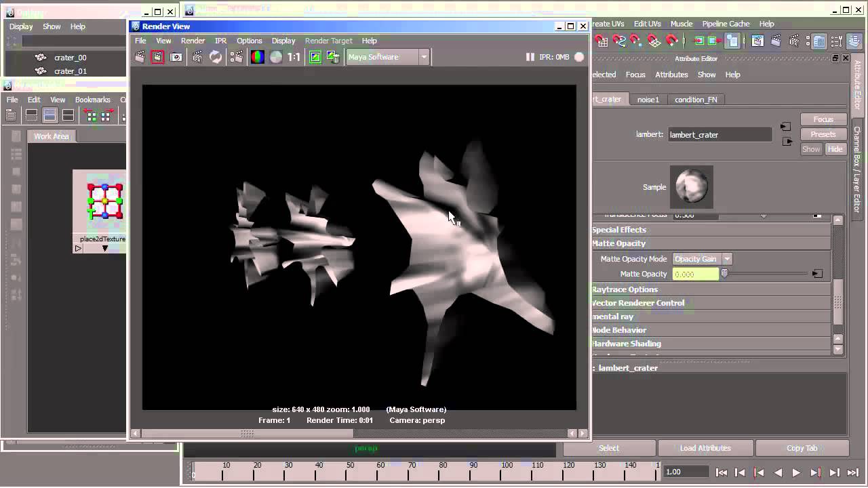Toggle construction history icon in status line
Screen dimensions: 868x488
(732, 41)
